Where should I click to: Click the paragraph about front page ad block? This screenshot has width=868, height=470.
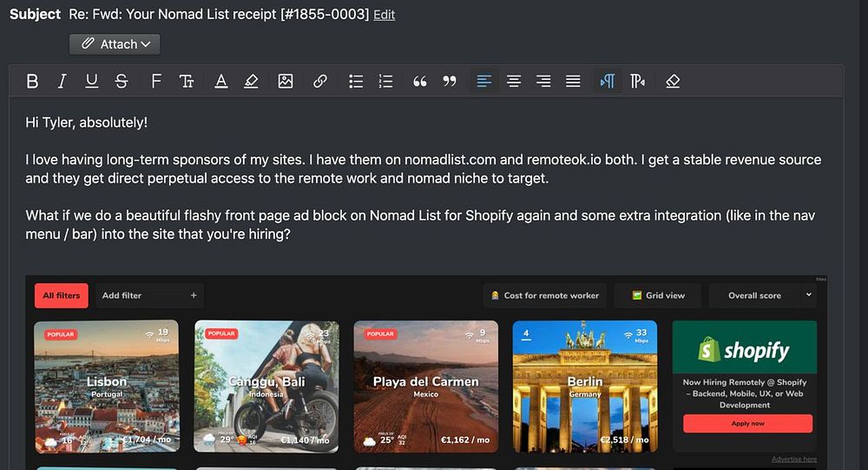[x=420, y=224]
